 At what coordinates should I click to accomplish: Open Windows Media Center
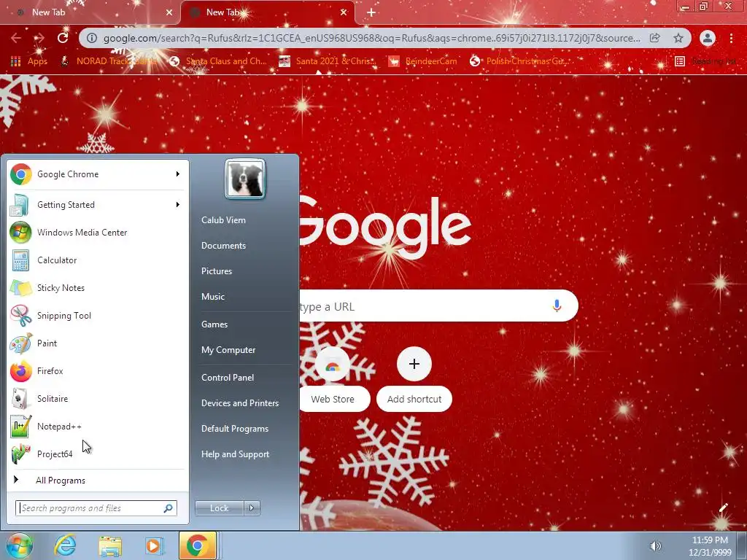(x=96, y=233)
